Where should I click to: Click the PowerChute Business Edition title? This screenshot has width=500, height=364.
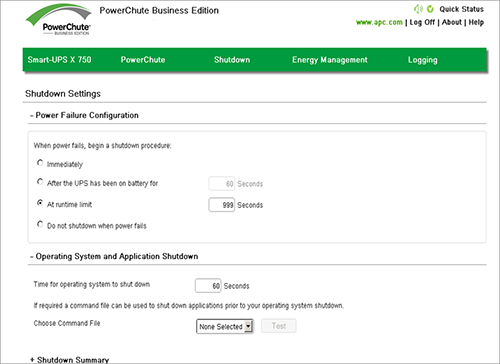coord(159,11)
